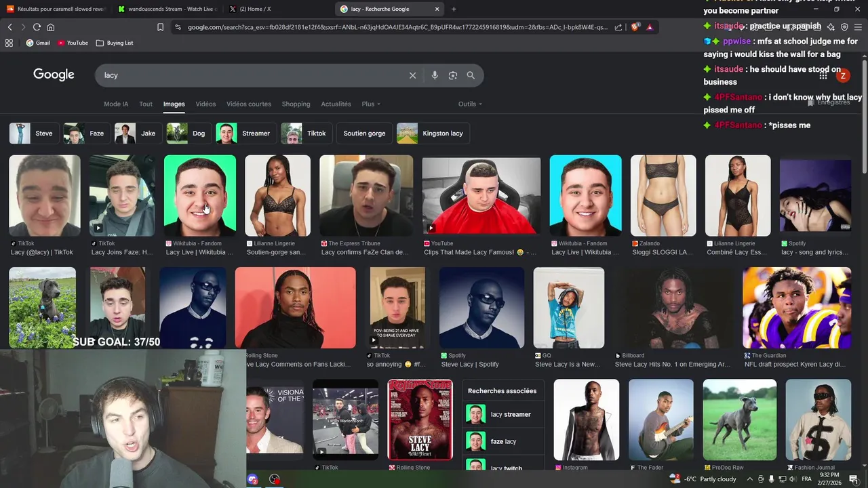The image size is (868, 488).
Task: Click the site settings icon in the address bar
Action: [x=178, y=27]
